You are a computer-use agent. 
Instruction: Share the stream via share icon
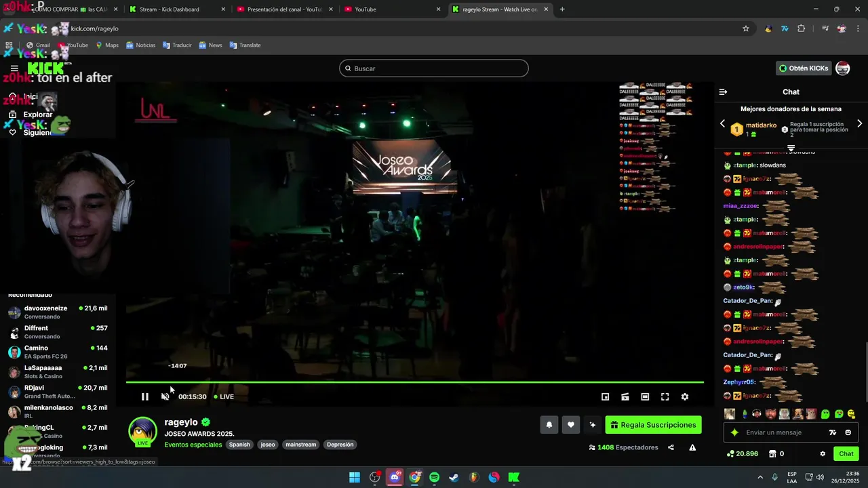point(671,447)
